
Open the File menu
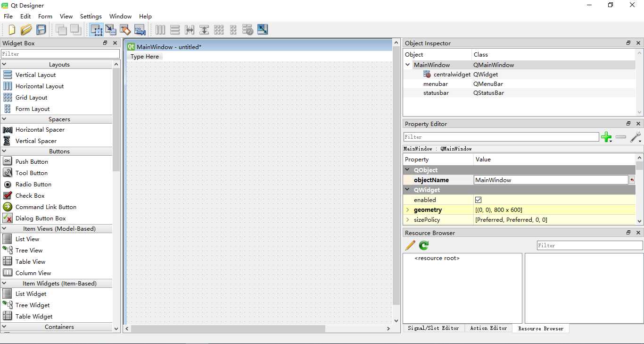pyautogui.click(x=8, y=16)
